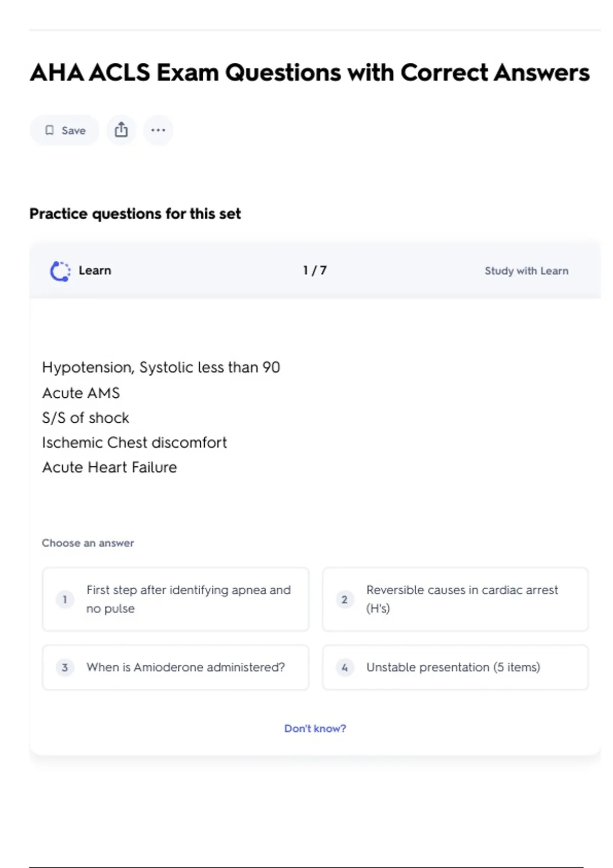Select the Learn mode label
Image resolution: width=613 pixels, height=868 pixels.
point(95,271)
